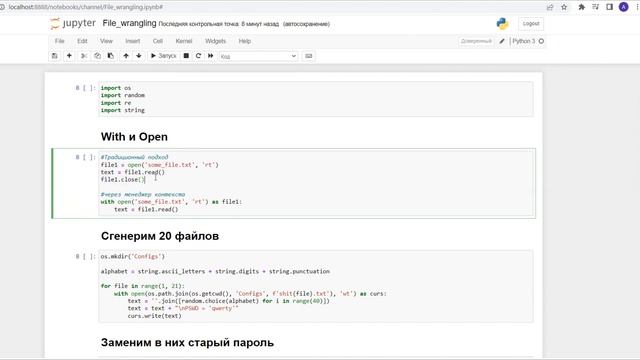Click the os.mkdir('Configs') line
The height and width of the screenshot is (360, 640).
[133, 256]
